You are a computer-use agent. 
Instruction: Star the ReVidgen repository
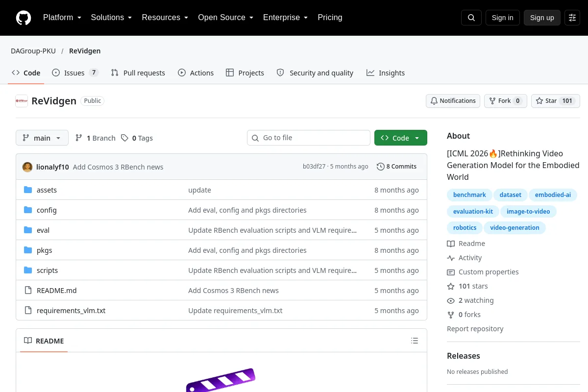(556, 101)
